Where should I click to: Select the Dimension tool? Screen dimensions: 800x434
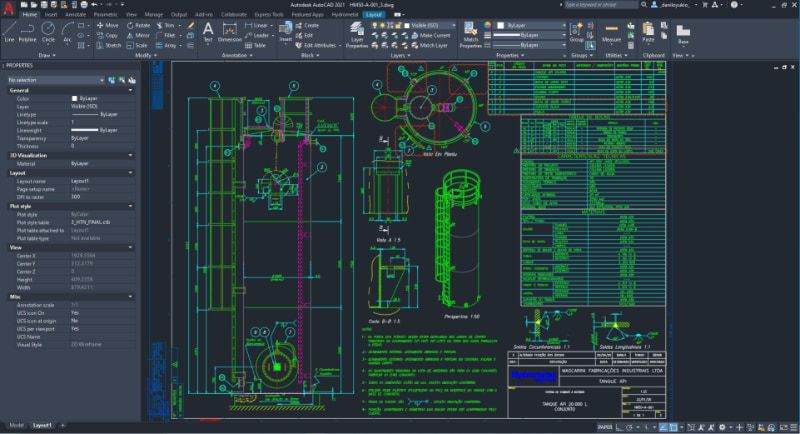[230, 32]
